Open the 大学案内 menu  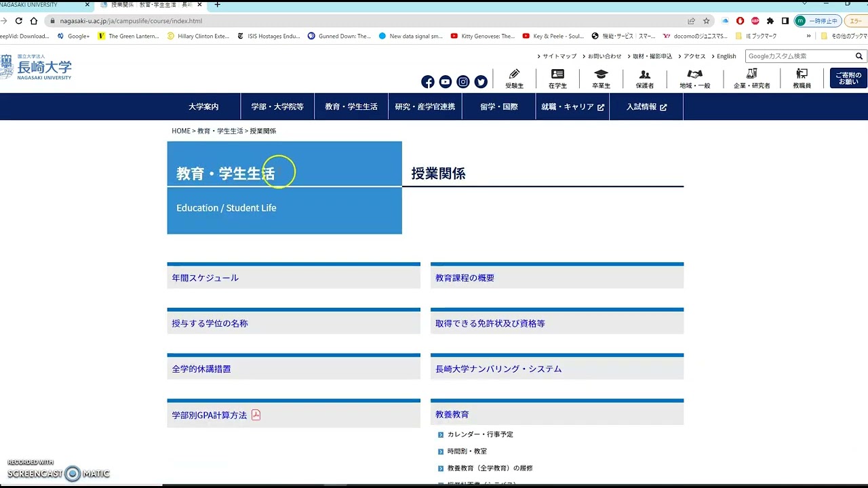pos(203,106)
